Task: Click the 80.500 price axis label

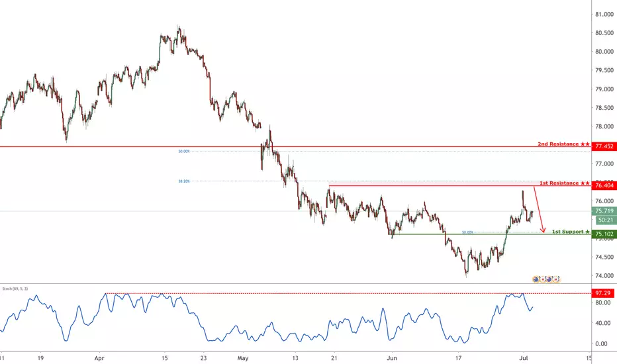Action: [604, 33]
